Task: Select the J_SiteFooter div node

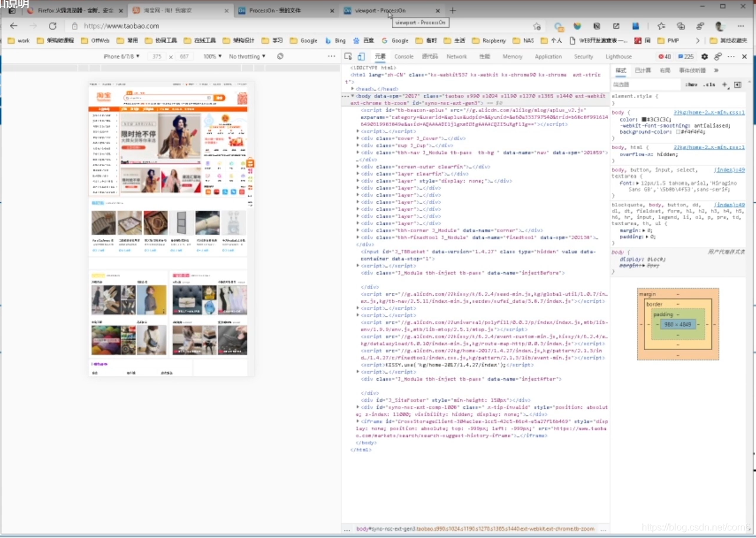Action: [445, 400]
